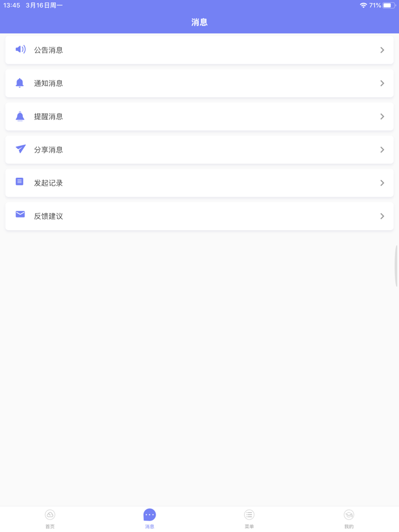Select the alarm bell icon for 提醒消息
This screenshot has height=532, width=399.
20,116
